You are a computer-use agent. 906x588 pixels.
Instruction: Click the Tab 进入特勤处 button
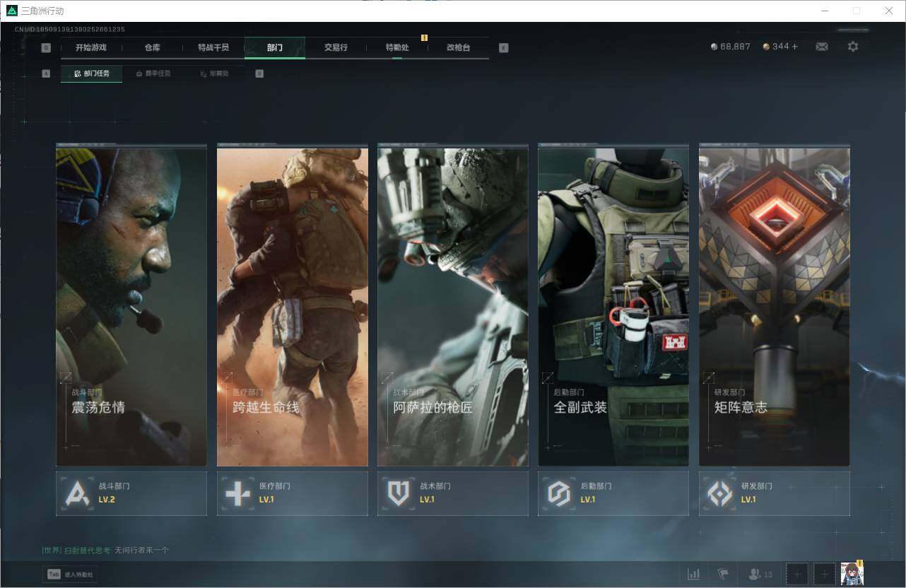click(x=70, y=575)
